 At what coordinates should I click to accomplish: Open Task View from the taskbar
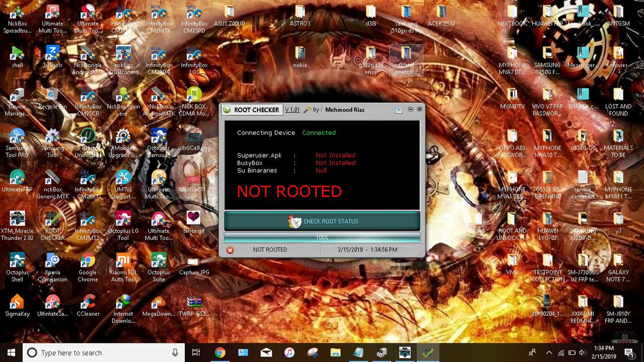(196, 353)
